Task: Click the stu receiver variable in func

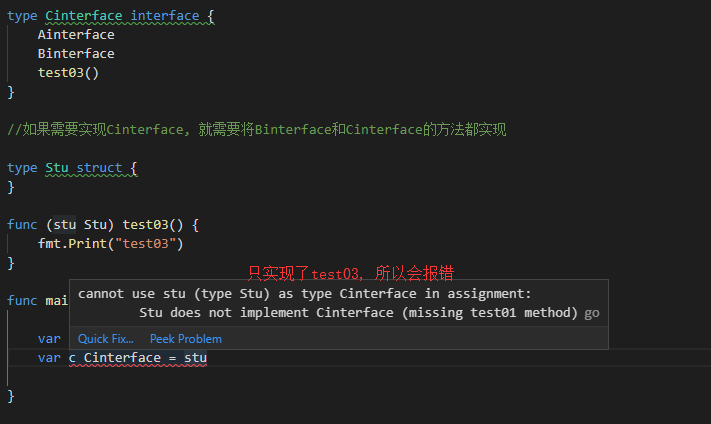Action: pyautogui.click(x=64, y=225)
